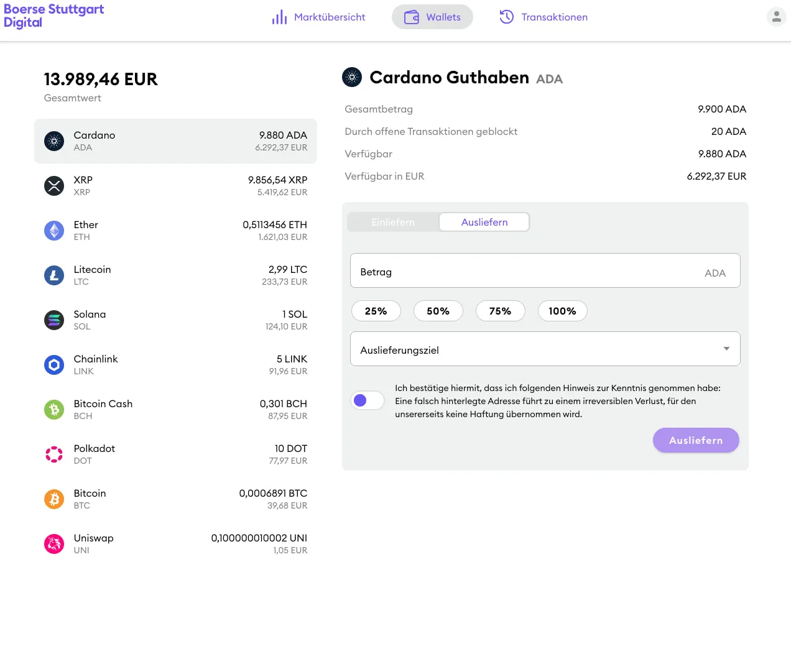The height and width of the screenshot is (672, 791).
Task: Click the Betrag amount input field
Action: click(x=529, y=271)
